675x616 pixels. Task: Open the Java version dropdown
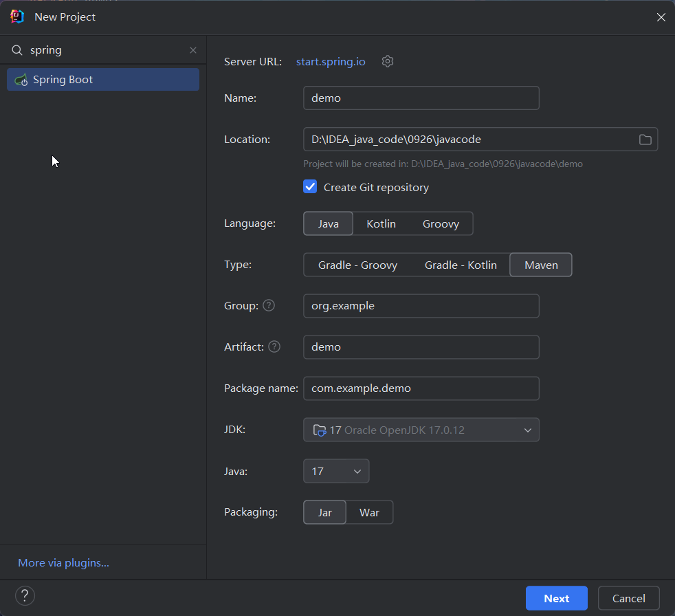tap(336, 472)
